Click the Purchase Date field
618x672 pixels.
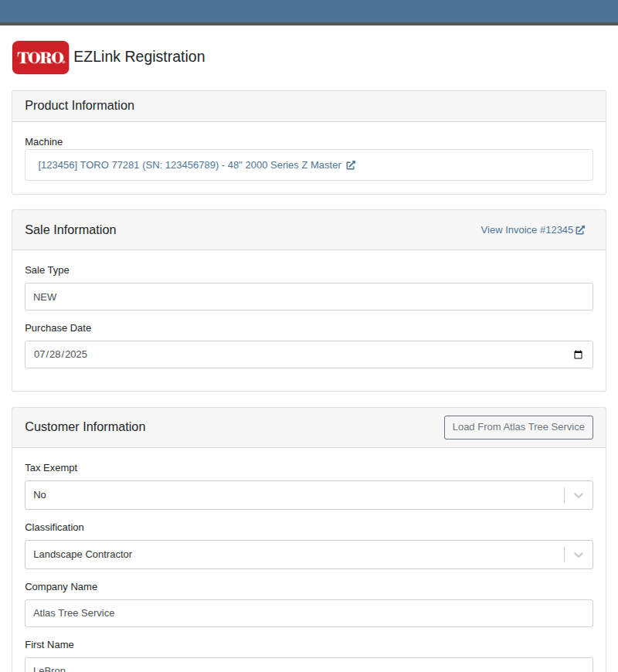tap(309, 355)
